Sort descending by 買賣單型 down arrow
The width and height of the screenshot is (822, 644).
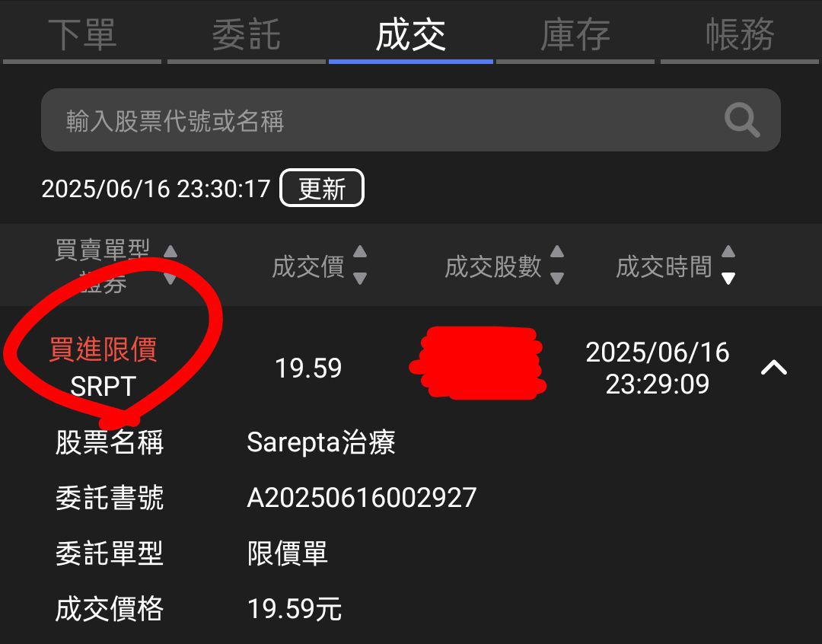point(170,277)
